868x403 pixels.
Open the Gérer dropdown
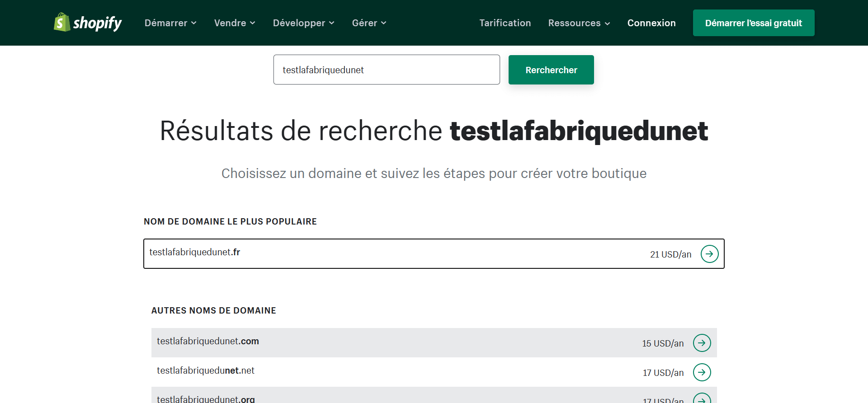(369, 23)
